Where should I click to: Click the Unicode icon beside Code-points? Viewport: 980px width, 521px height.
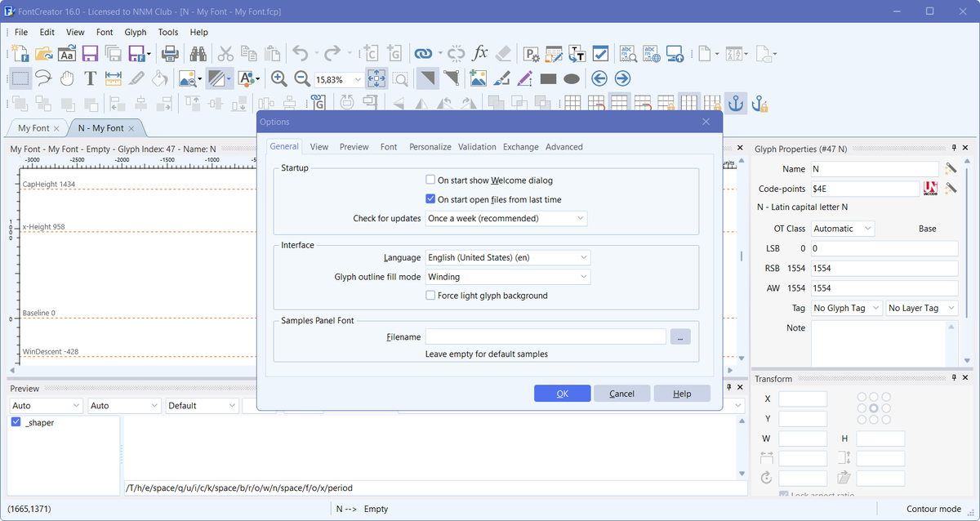930,189
